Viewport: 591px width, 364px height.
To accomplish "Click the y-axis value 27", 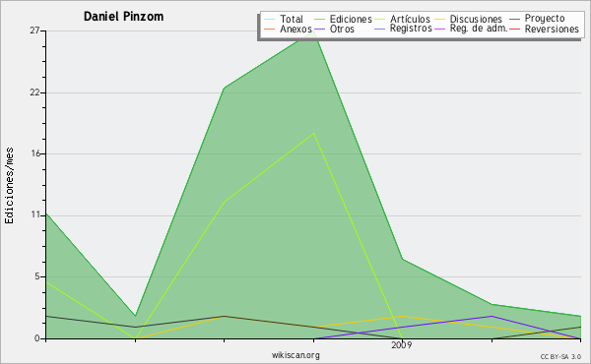I will click(x=34, y=30).
